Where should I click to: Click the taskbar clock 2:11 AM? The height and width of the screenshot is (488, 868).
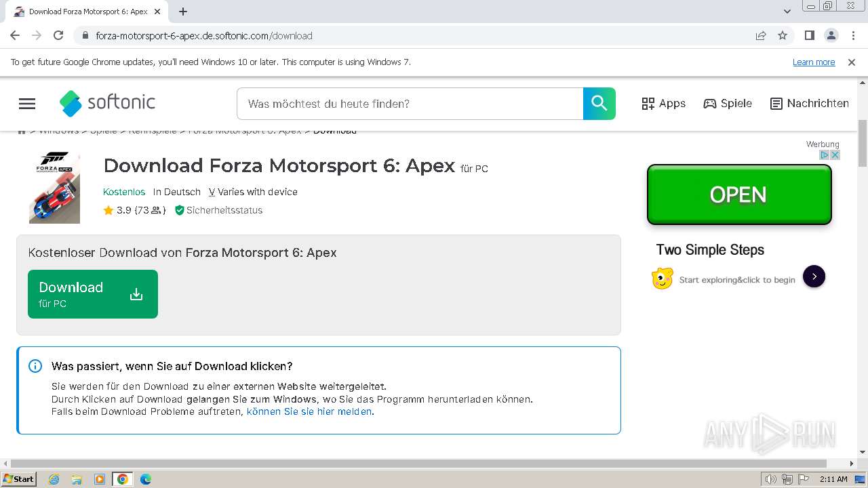point(833,479)
